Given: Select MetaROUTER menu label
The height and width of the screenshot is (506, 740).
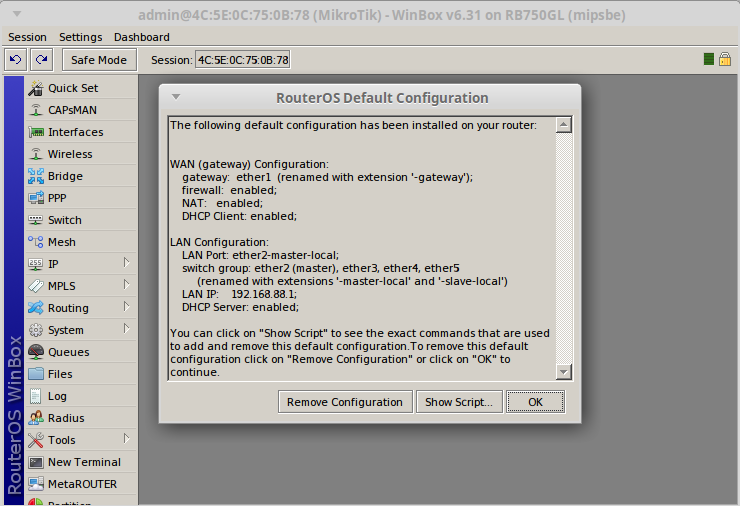Looking at the screenshot, I should 83,484.
